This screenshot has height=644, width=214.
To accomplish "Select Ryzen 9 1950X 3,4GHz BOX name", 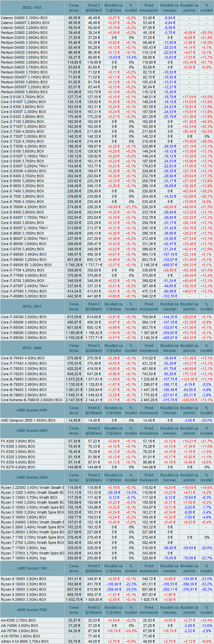I will [x=24, y=589].
